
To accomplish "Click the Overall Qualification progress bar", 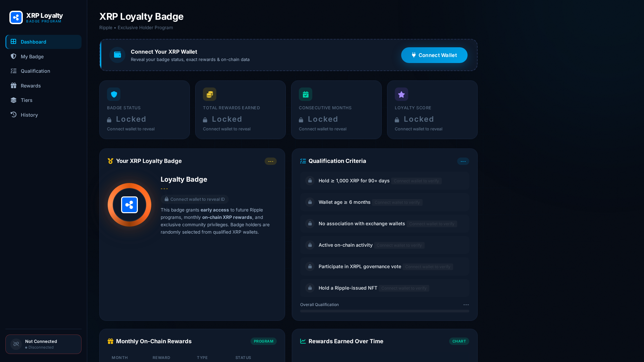I will [x=384, y=311].
